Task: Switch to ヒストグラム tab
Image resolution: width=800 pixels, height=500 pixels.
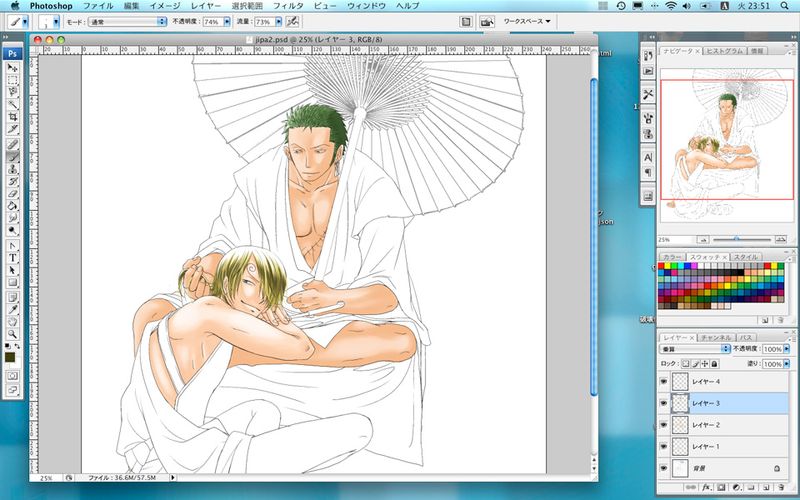Action: [x=725, y=51]
